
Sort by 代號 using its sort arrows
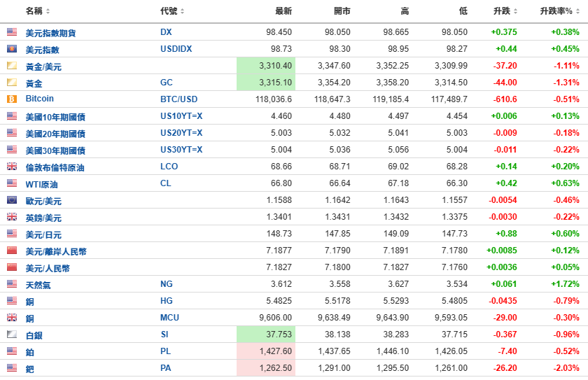(182, 11)
